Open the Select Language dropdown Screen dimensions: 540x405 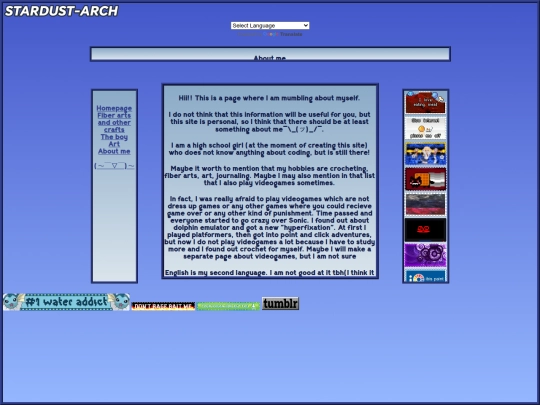click(x=270, y=25)
